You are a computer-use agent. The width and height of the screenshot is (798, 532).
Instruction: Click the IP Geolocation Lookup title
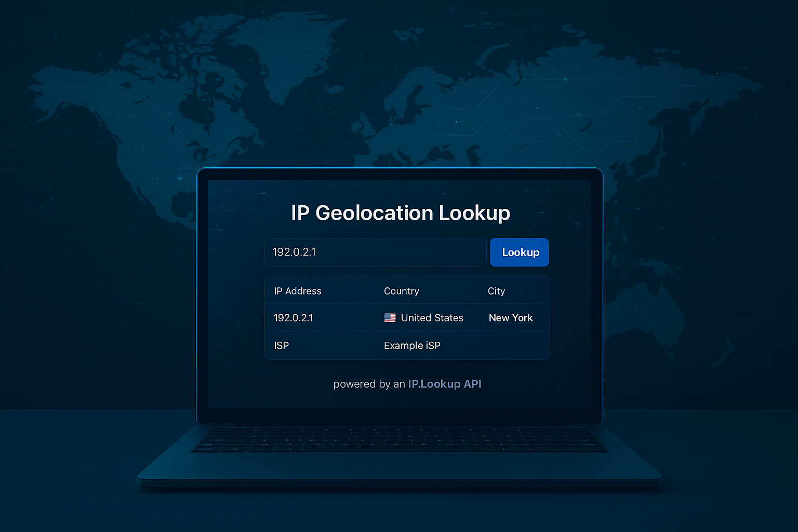pos(400,213)
